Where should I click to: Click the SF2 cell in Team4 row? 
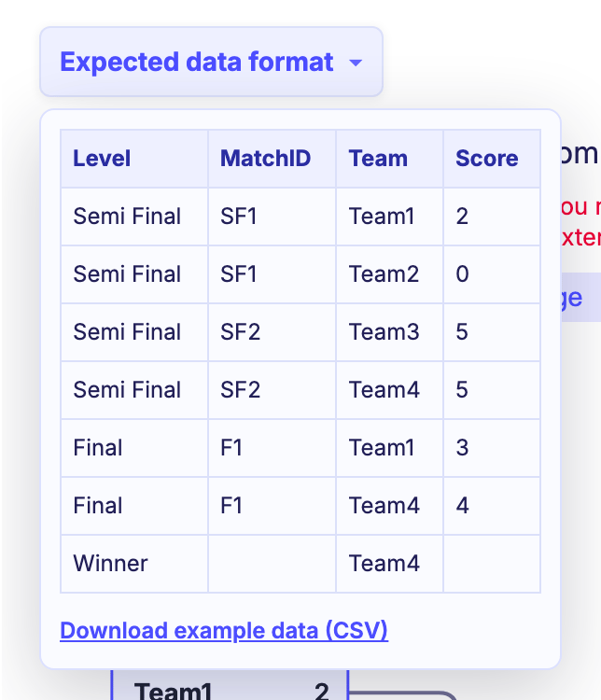[272, 390]
